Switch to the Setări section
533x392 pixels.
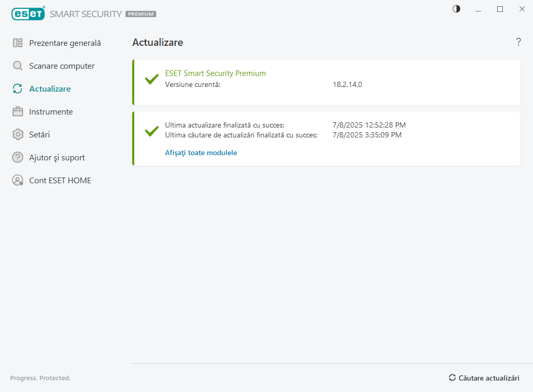[x=39, y=134]
